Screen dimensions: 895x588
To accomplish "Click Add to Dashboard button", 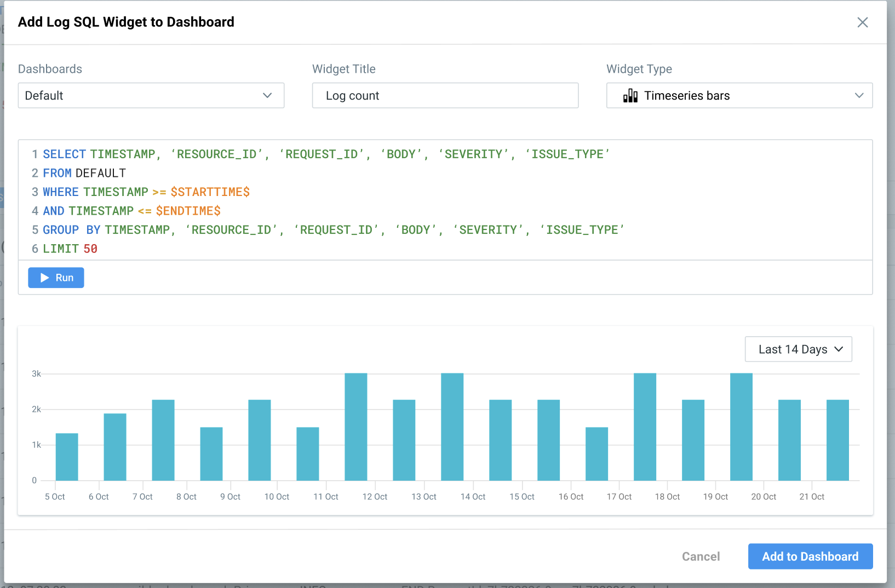I will [x=811, y=556].
